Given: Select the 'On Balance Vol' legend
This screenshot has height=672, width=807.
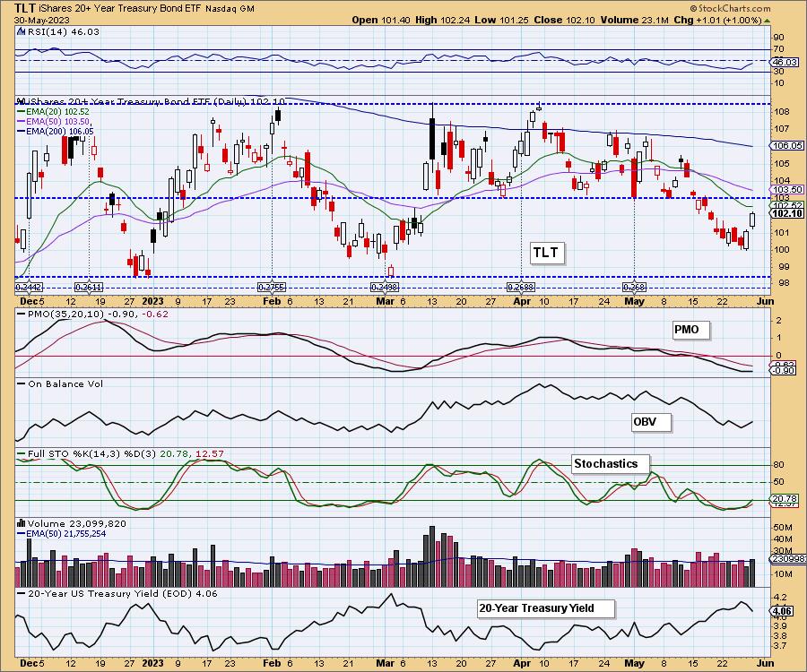Looking at the screenshot, I should tap(60, 384).
